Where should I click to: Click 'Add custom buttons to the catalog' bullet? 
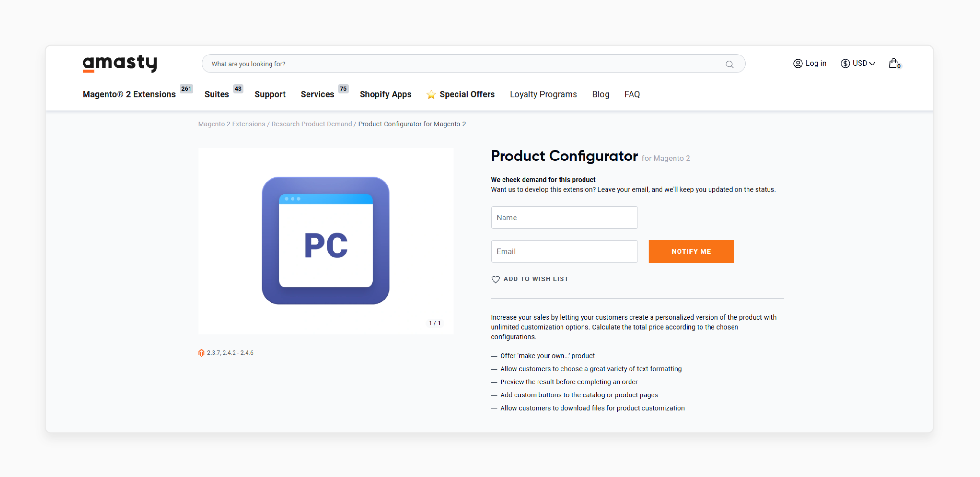click(579, 395)
